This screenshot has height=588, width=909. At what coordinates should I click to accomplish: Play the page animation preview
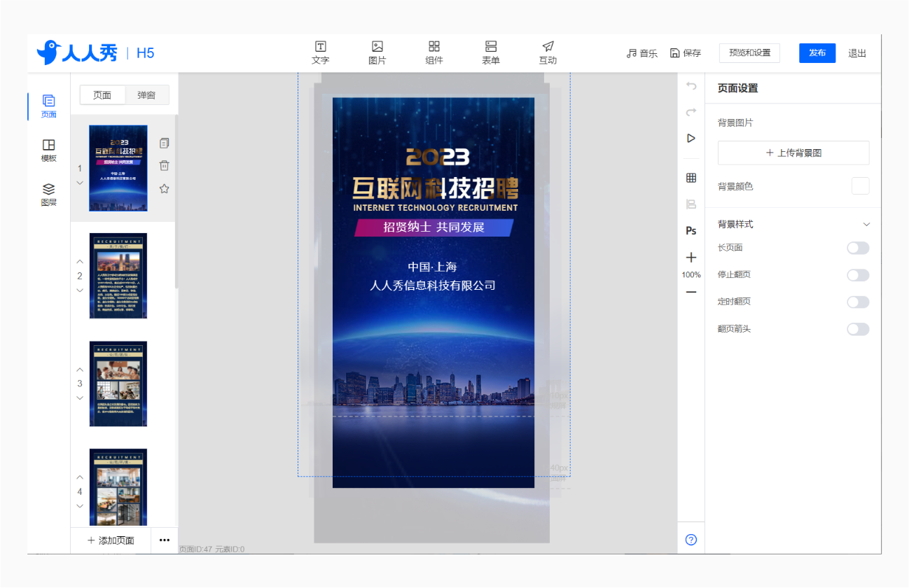(x=691, y=138)
